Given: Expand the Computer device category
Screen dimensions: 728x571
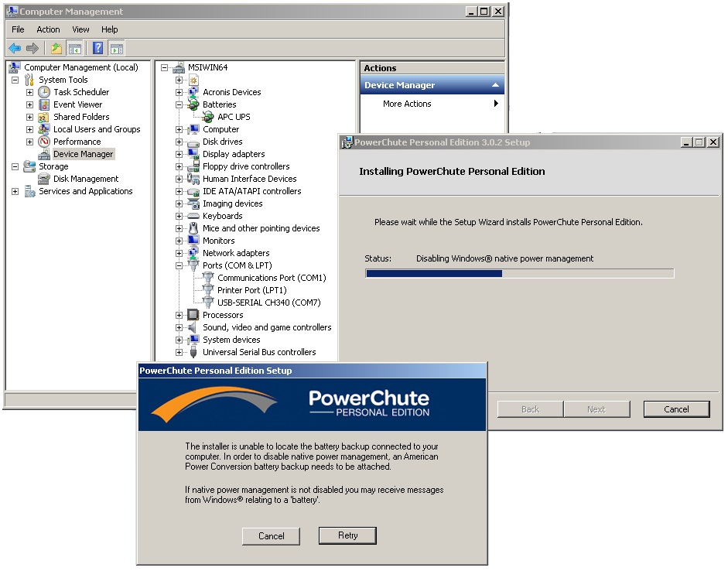Looking at the screenshot, I should click(179, 129).
